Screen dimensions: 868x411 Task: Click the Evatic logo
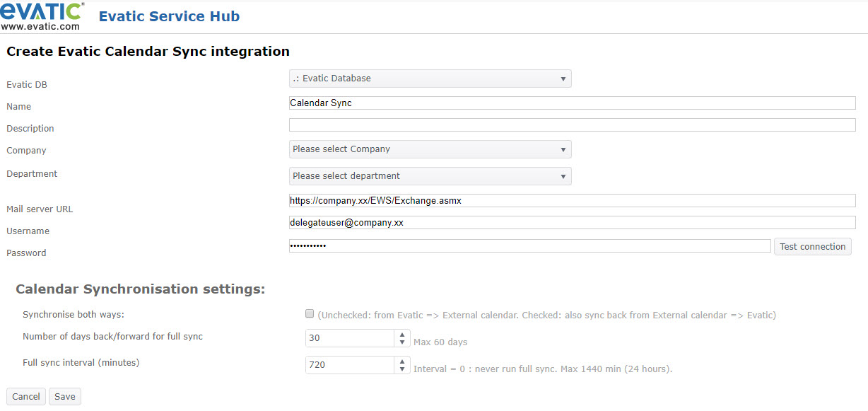click(42, 16)
